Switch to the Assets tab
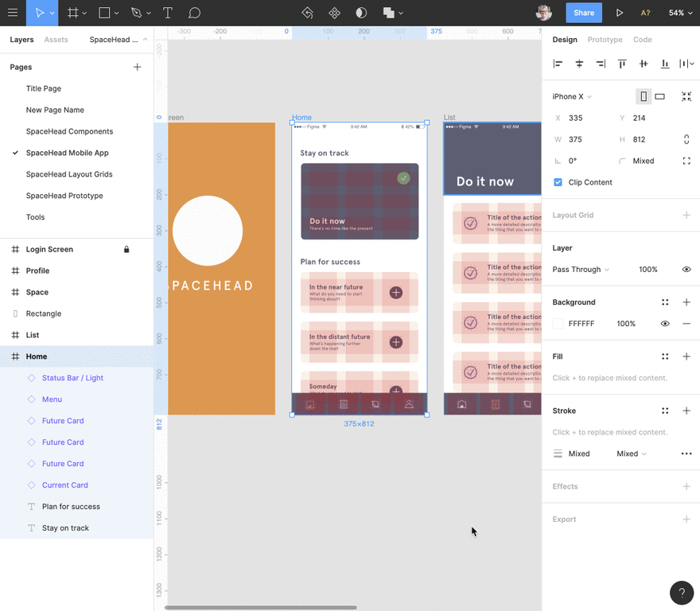 (x=56, y=40)
